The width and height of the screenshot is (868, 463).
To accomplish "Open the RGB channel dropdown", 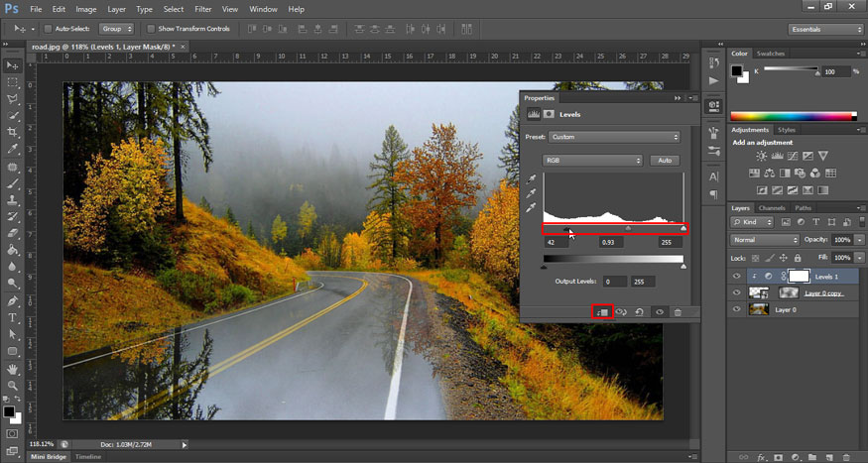I will (593, 160).
